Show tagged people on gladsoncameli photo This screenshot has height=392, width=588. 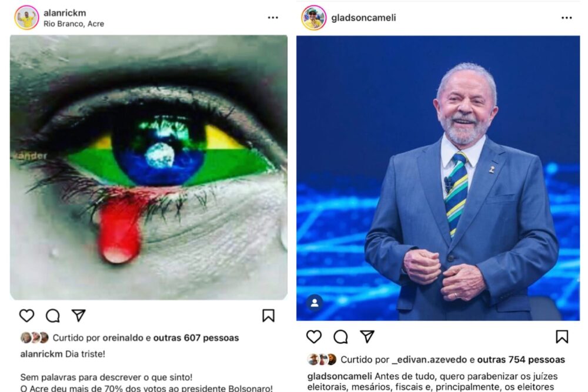tap(315, 303)
